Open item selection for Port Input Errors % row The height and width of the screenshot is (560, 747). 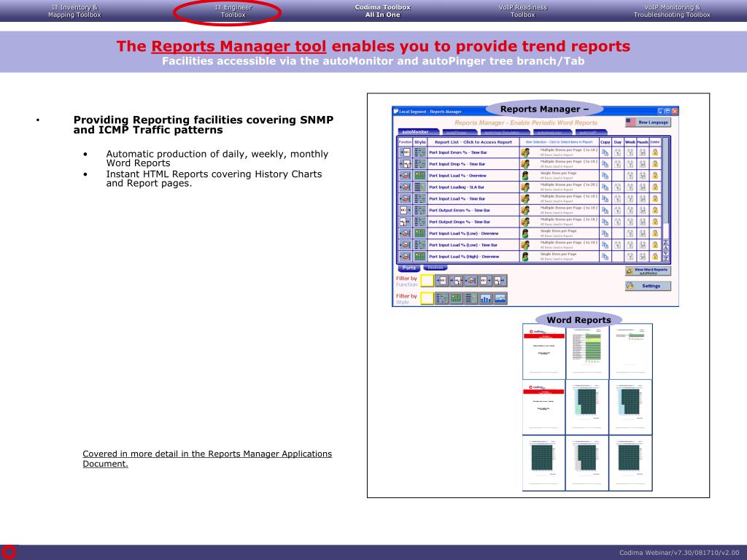pos(525,152)
